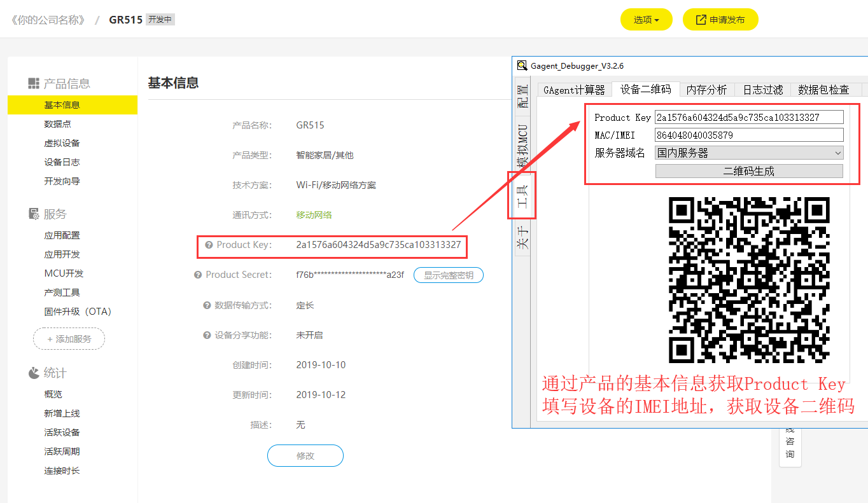Click the help icon beside Product Key

pyautogui.click(x=209, y=245)
